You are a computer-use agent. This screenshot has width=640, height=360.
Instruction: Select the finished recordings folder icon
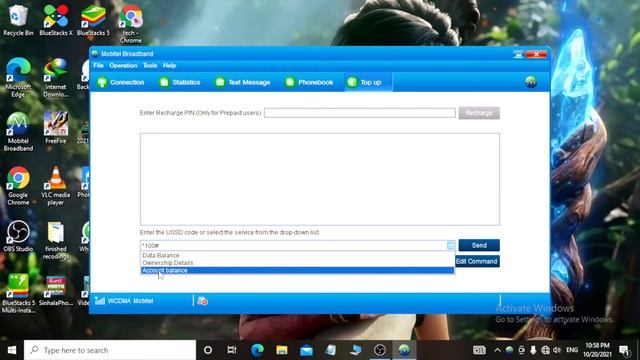click(x=56, y=241)
